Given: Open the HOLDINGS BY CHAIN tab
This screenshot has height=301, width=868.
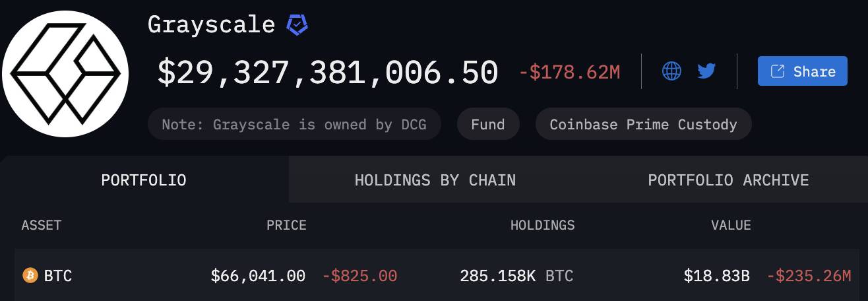Looking at the screenshot, I should click(435, 180).
